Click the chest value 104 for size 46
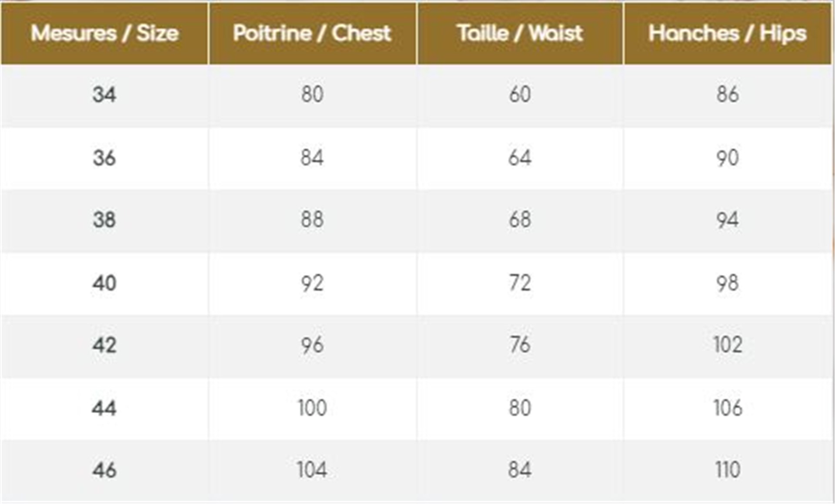The height and width of the screenshot is (504, 835). (312, 470)
